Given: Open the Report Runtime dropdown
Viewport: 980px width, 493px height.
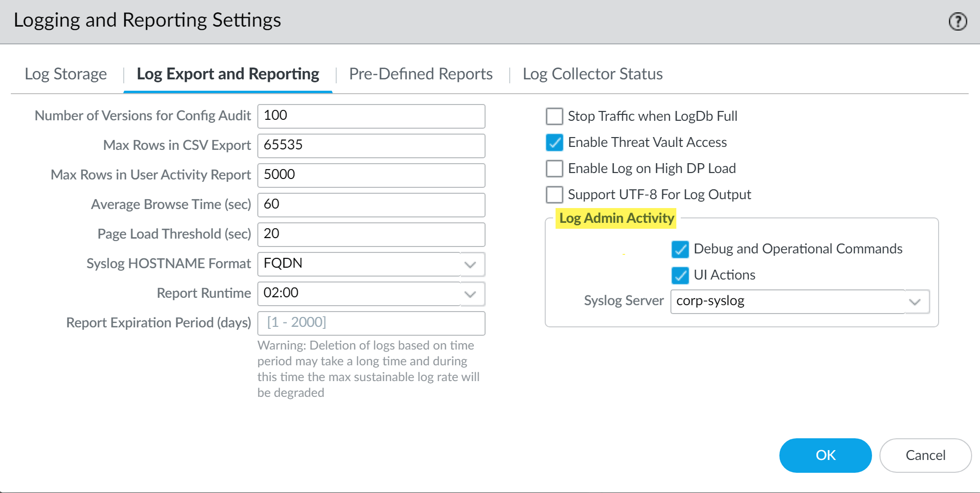Looking at the screenshot, I should 470,294.
